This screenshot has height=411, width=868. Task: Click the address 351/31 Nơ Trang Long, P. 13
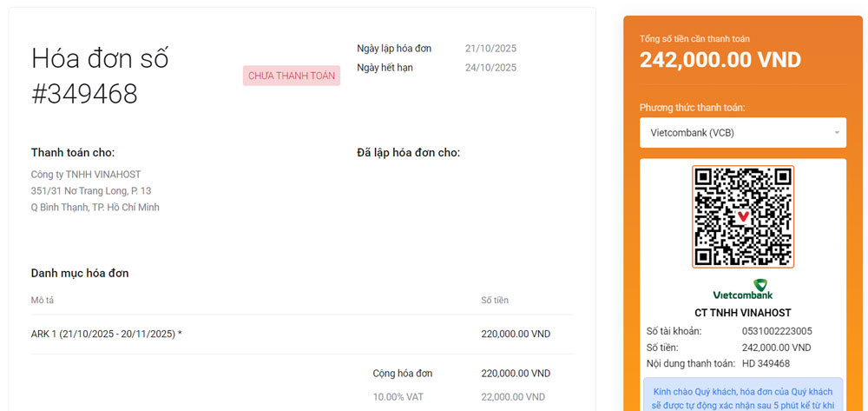click(x=91, y=191)
